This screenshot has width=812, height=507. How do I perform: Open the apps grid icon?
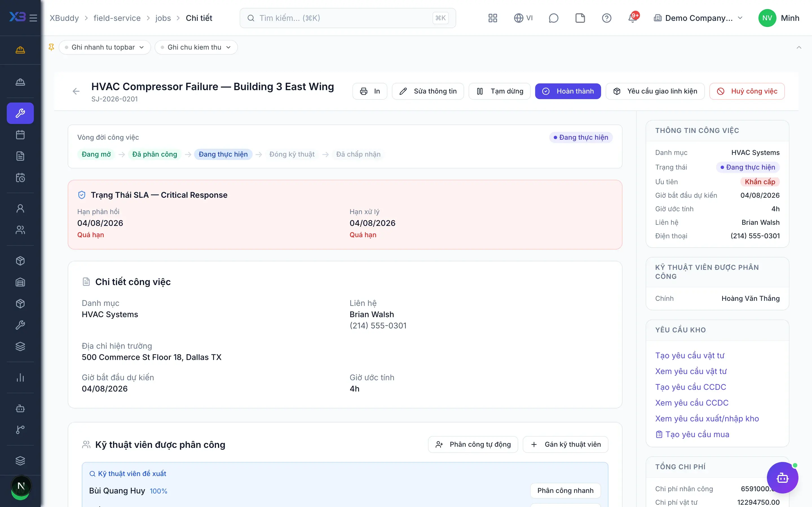493,18
